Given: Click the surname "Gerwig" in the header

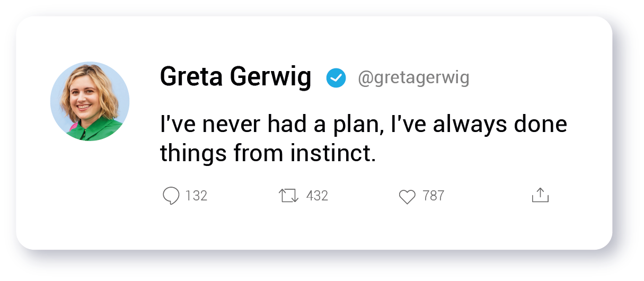Looking at the screenshot, I should tap(271, 77).
